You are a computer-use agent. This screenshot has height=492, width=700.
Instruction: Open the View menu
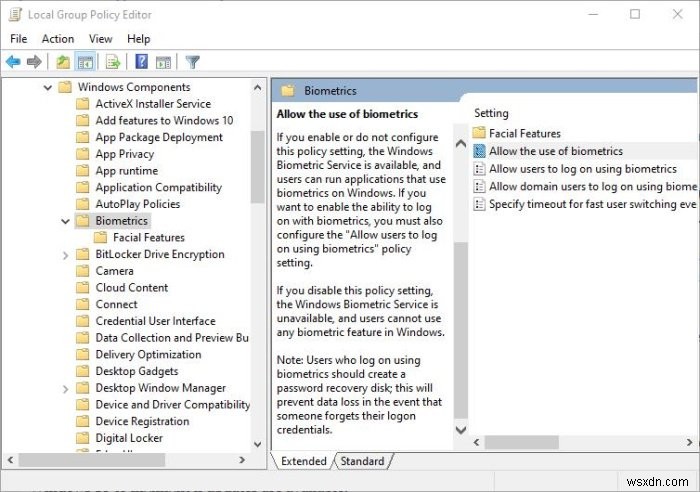(100, 39)
